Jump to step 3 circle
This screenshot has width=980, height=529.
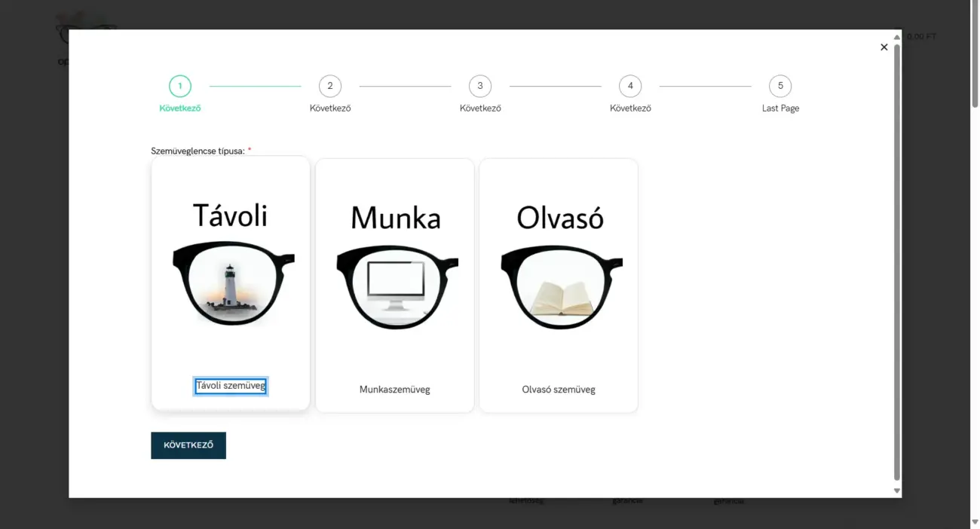tap(480, 86)
